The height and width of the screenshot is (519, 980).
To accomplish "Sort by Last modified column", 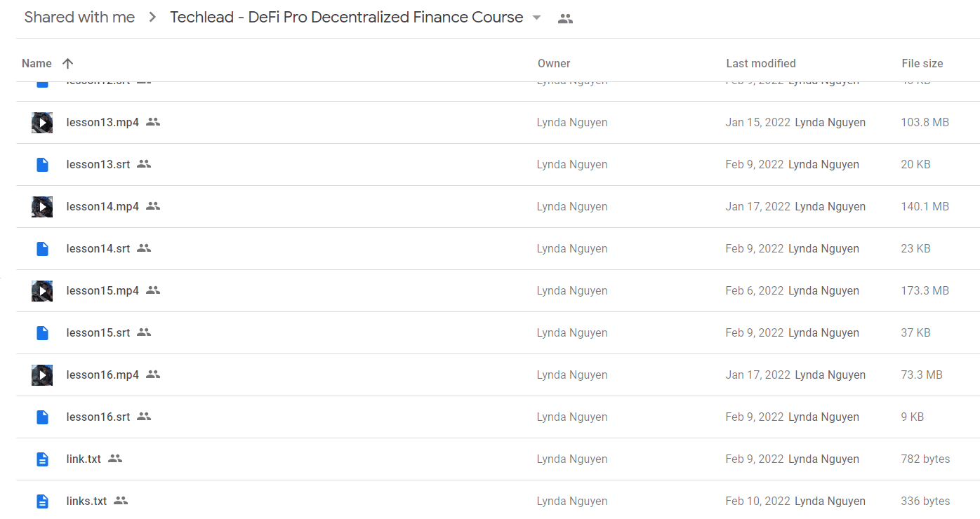I will pyautogui.click(x=761, y=63).
